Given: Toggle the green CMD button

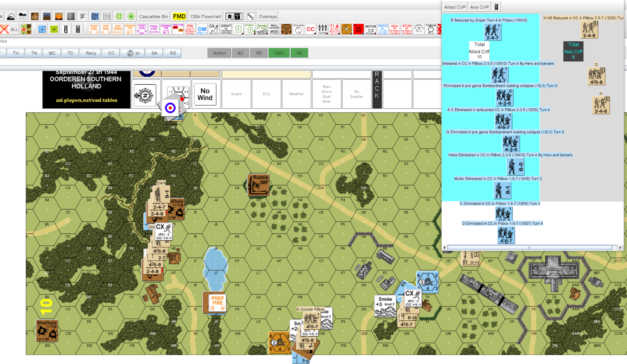Looking at the screenshot, I should [279, 53].
